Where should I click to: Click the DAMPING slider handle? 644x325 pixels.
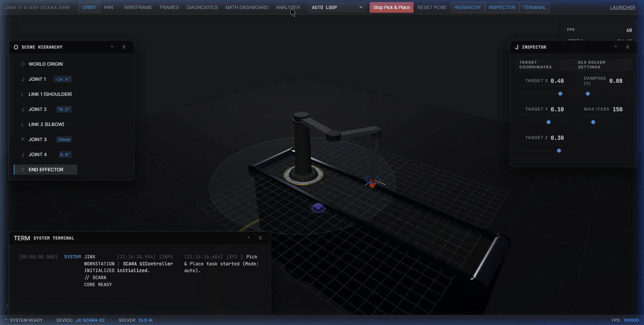pyautogui.click(x=588, y=94)
